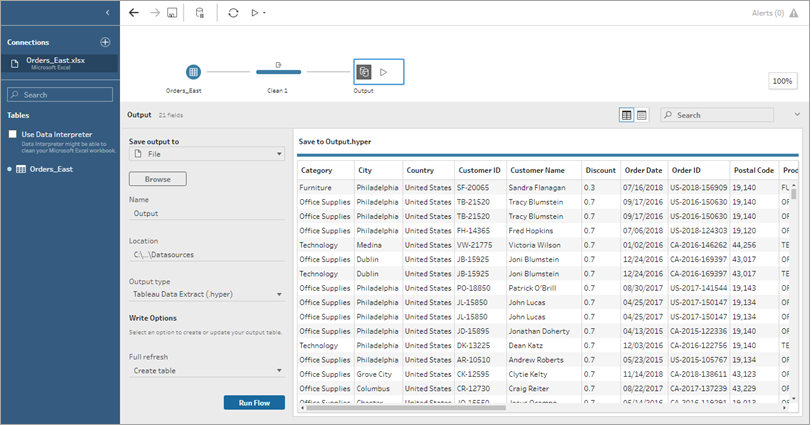Click the back arrow in toolbar
Viewport: 810px width, 425px height.
[x=134, y=13]
